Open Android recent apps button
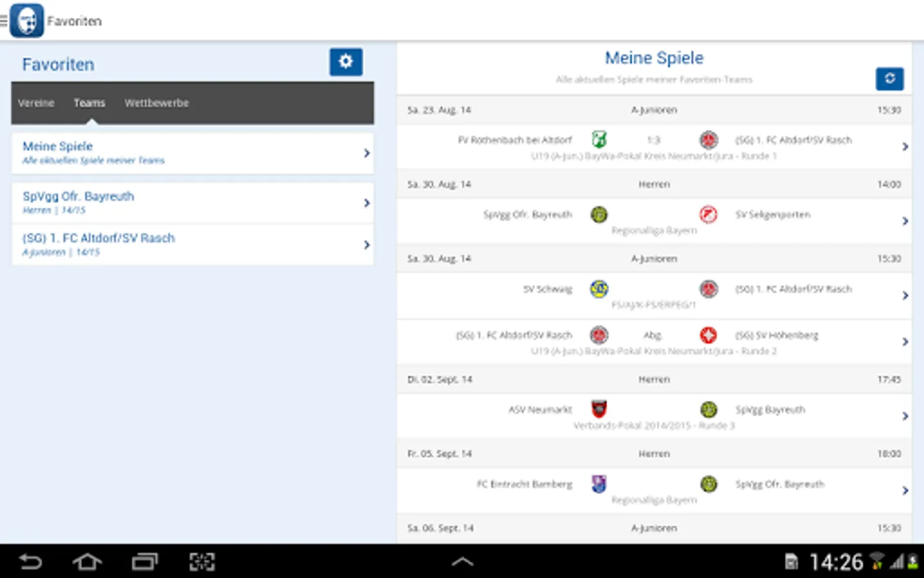 145,563
